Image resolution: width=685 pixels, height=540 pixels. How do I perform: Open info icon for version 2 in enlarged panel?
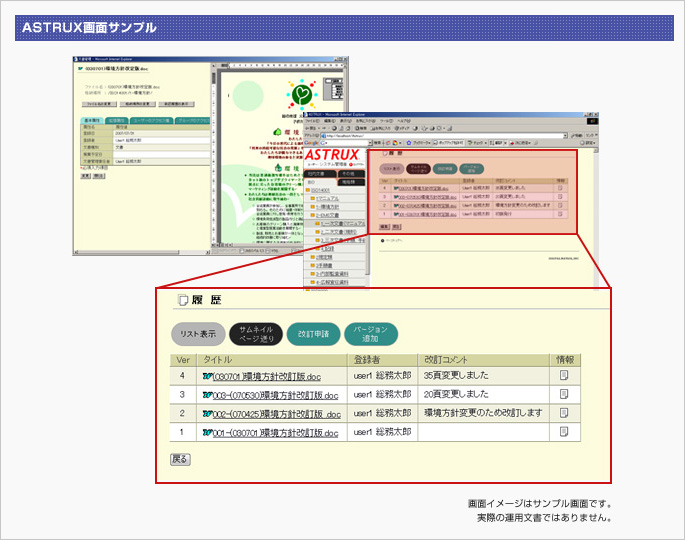tap(564, 413)
